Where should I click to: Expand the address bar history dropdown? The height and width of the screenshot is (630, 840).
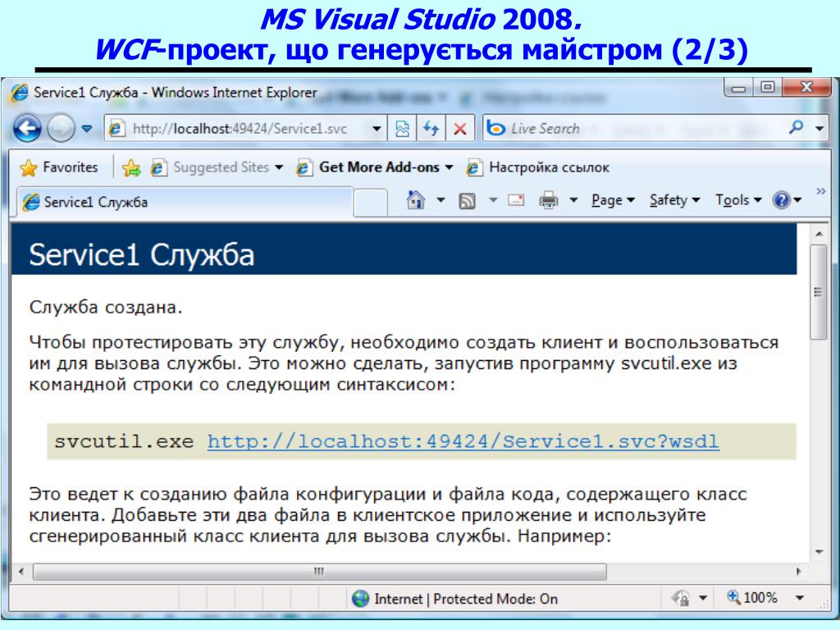377,129
